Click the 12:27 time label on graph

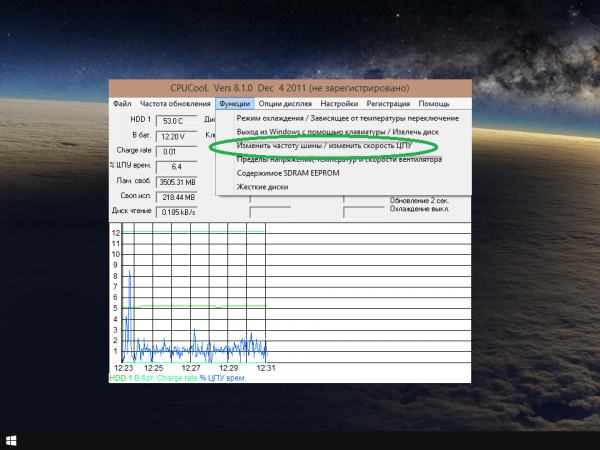click(191, 368)
